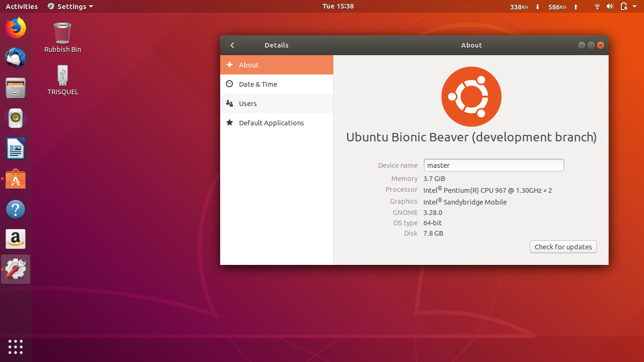The height and width of the screenshot is (362, 644).
Task: Open the Files file manager icon
Action: coord(16,88)
